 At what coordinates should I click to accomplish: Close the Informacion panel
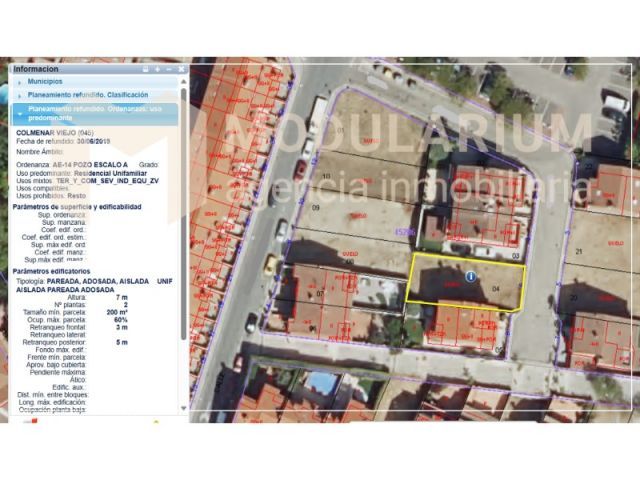point(181,69)
